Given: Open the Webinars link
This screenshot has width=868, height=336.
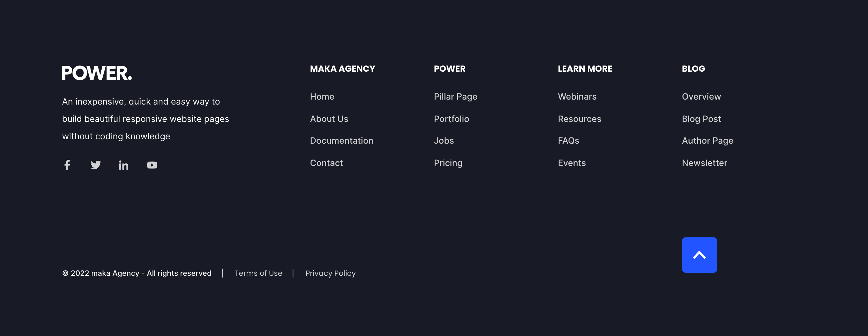Looking at the screenshot, I should [577, 96].
